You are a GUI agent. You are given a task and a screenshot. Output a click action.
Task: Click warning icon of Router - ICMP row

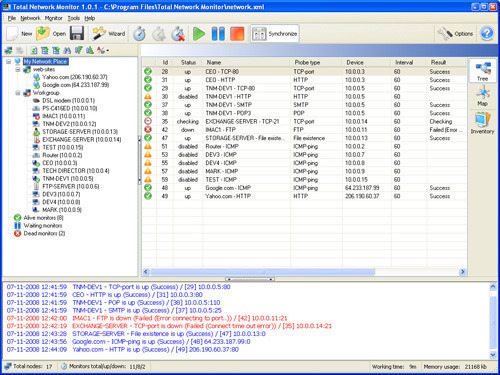pyautogui.click(x=148, y=146)
